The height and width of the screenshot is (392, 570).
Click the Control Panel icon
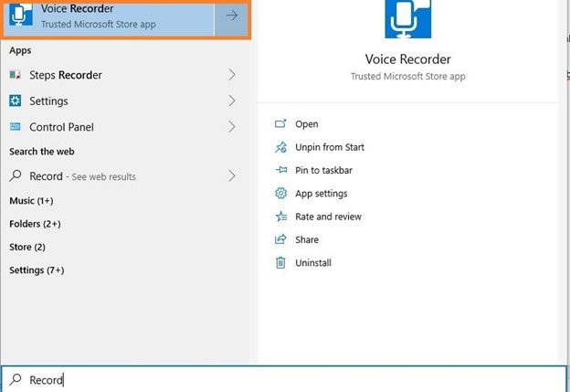coord(15,127)
